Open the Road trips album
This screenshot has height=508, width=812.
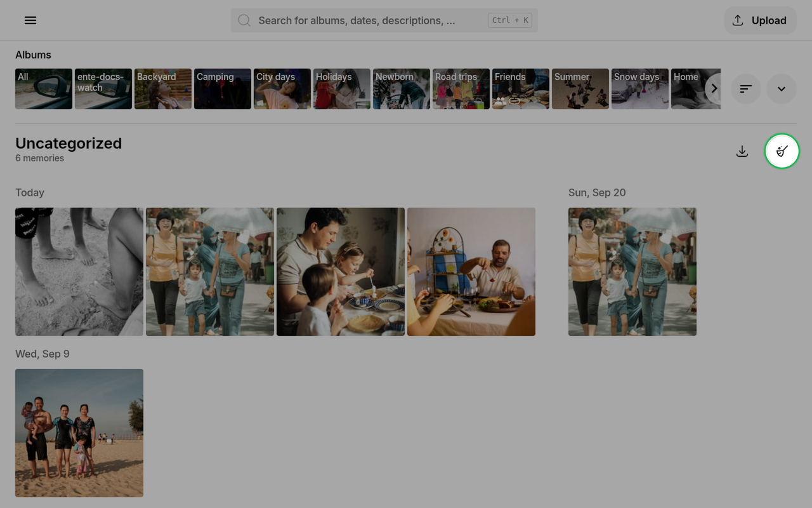(461, 89)
